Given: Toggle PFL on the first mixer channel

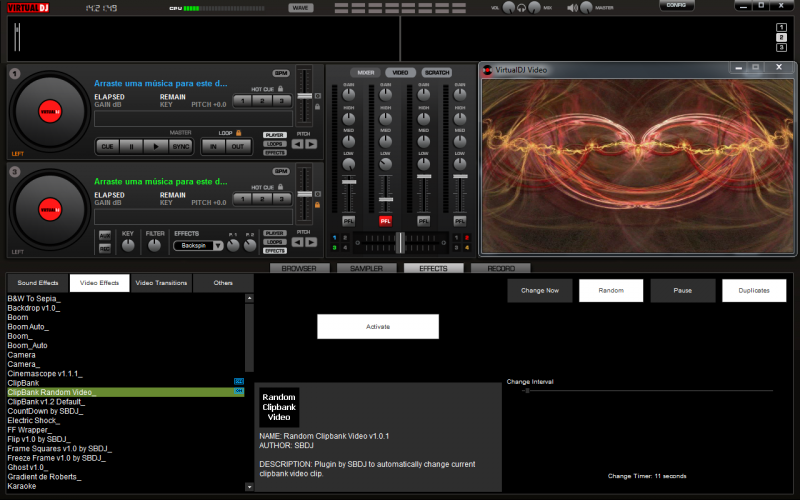Looking at the screenshot, I should tap(348, 221).
